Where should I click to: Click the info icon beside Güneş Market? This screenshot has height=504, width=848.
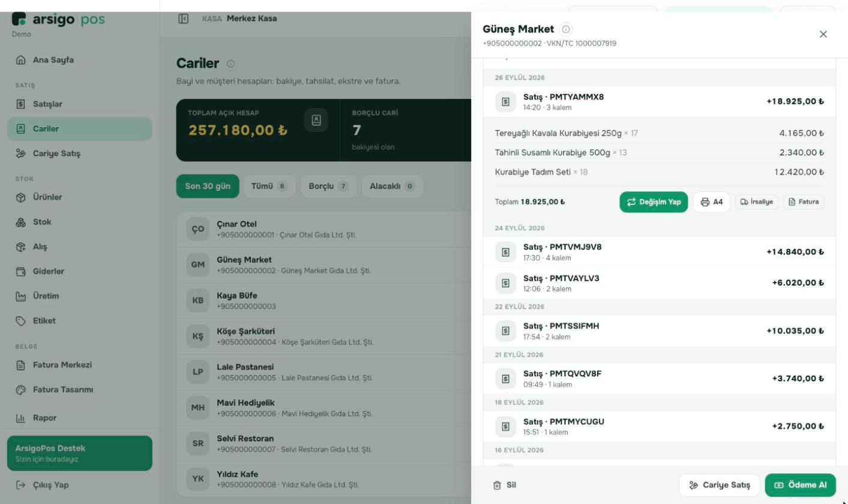coord(566,29)
